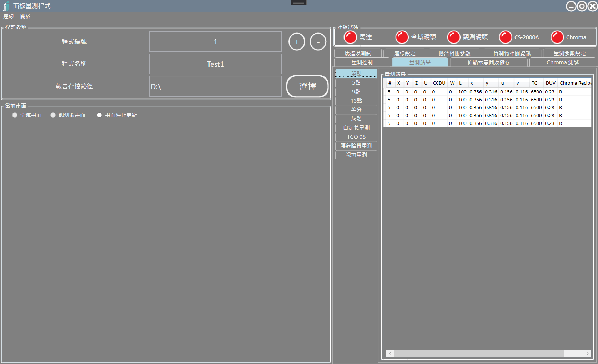Screen dimensions: 598x364
Task: Click the lowercase v column header
Action: 521,83
